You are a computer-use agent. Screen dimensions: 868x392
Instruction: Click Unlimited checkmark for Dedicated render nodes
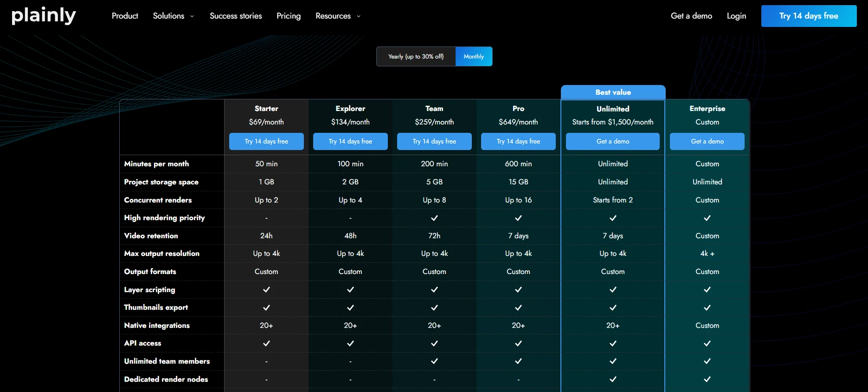pyautogui.click(x=613, y=379)
